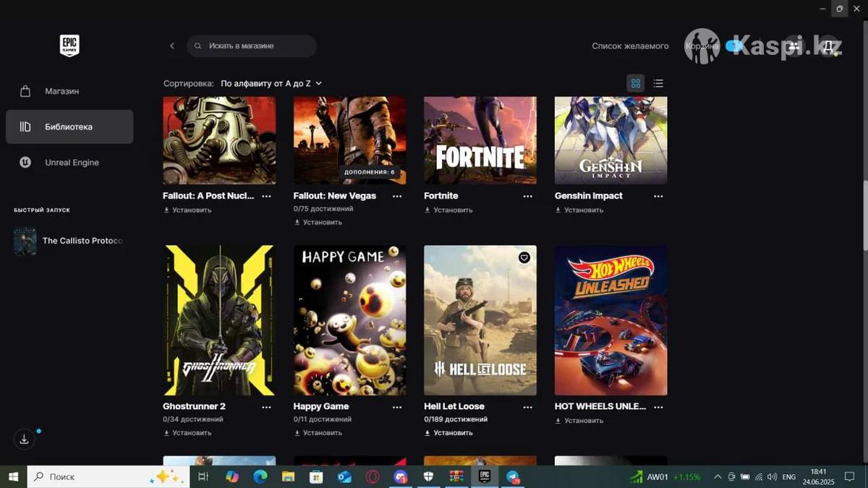Install Fortnite
Image resolution: width=868 pixels, height=488 pixels.
[x=448, y=210]
